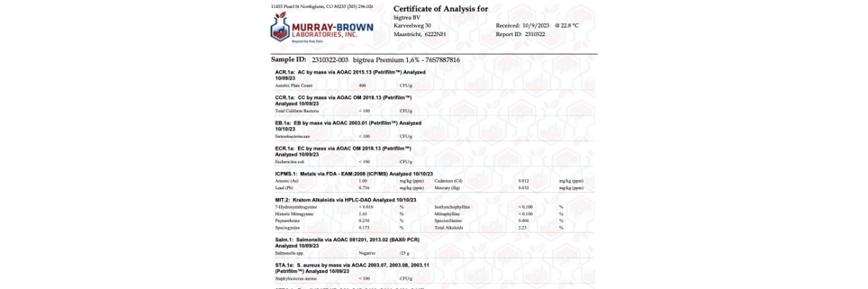Select 'Maastricht, 6222NH' text
868x289 pixels.
(420, 34)
